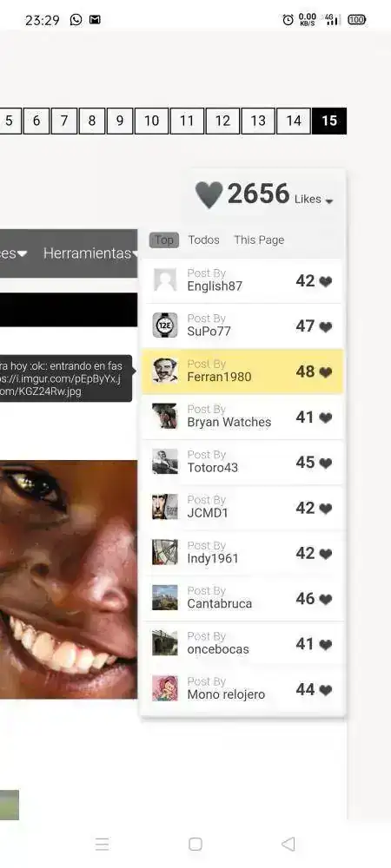391x868 pixels.
Task: Open the WhatsApp notification in status bar
Action: 76,20
